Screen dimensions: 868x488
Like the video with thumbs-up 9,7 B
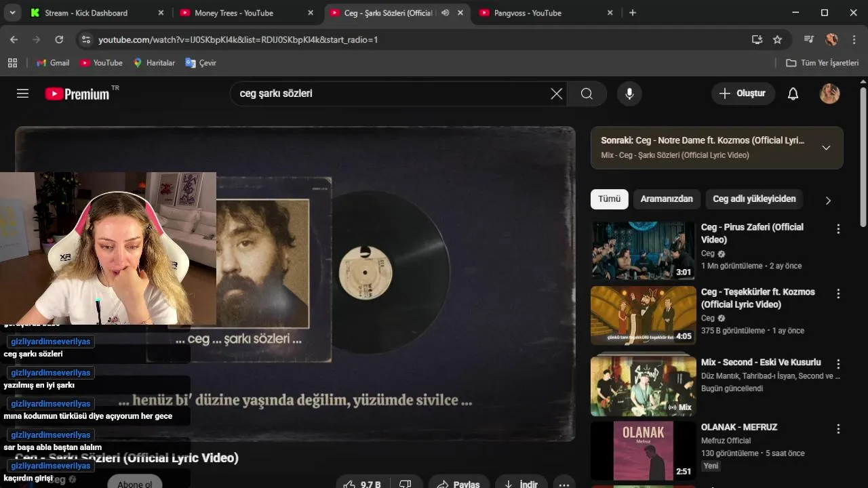pyautogui.click(x=361, y=484)
